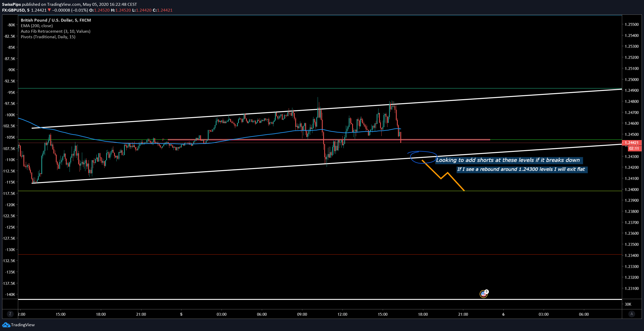Toggle the A auto-scale button at bottom right
The image size is (644, 331).
632,314
